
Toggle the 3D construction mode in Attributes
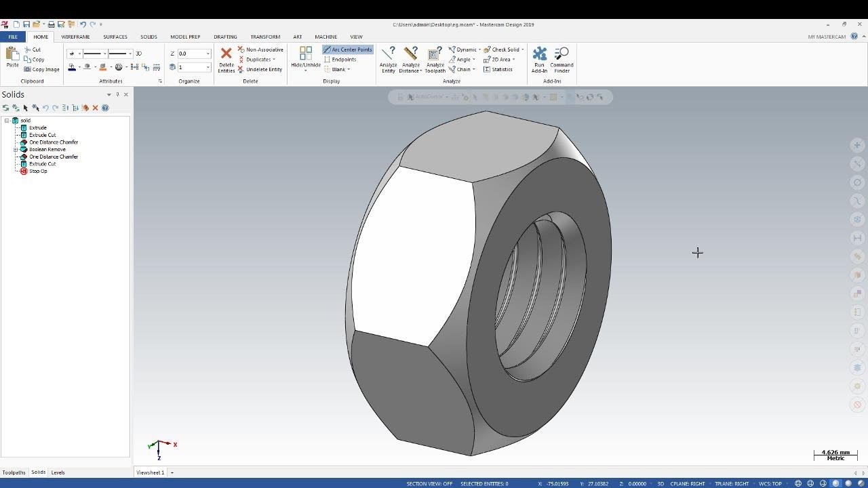pos(138,54)
